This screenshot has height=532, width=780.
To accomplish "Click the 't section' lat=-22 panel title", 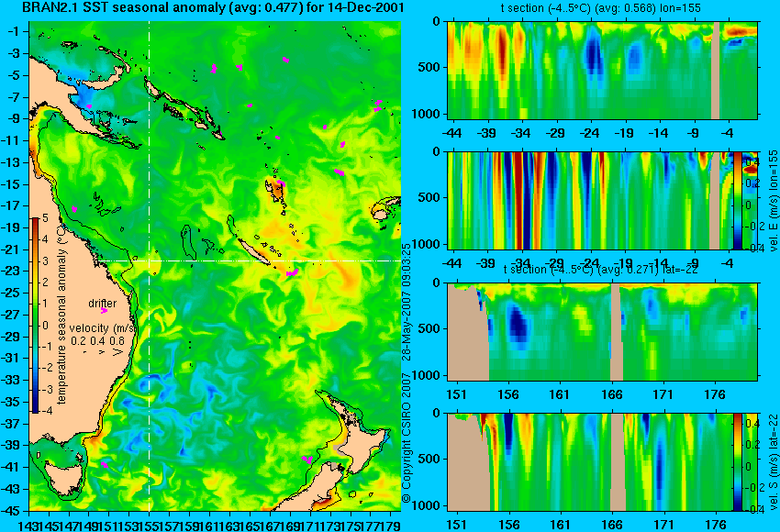I will click(x=601, y=269).
